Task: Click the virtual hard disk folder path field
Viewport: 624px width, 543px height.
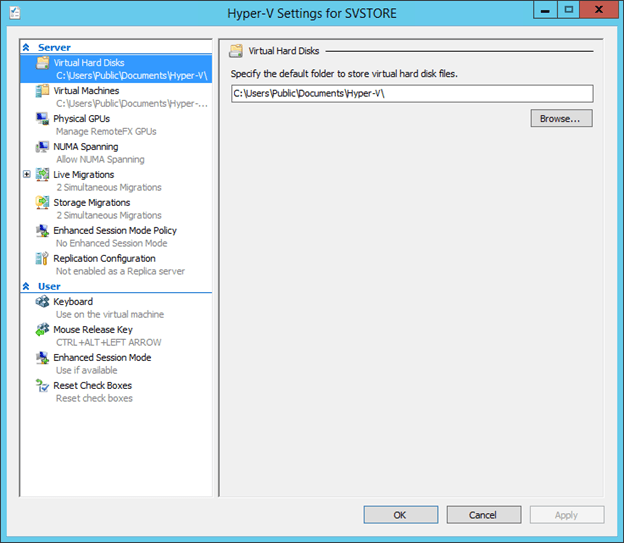Action: 411,94
